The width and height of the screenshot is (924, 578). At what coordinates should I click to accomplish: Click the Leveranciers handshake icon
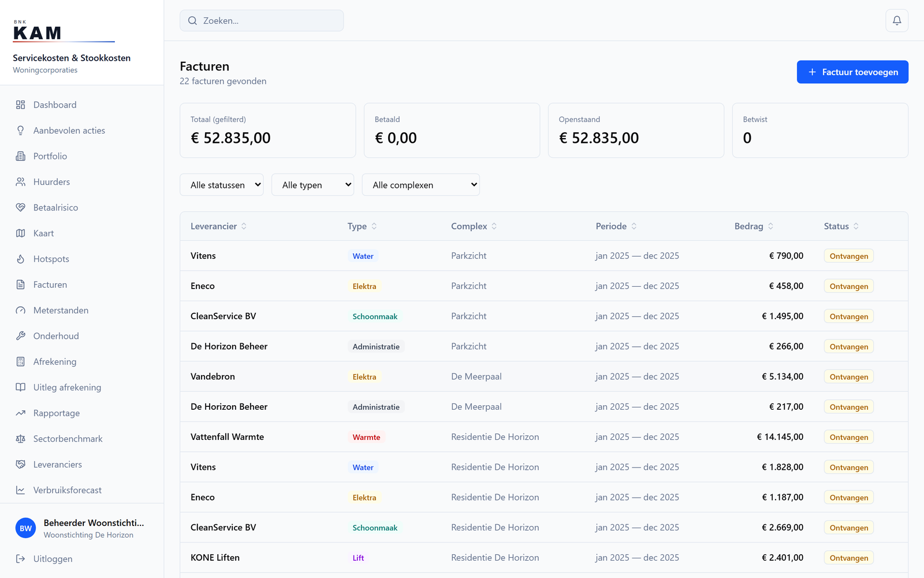pyautogui.click(x=21, y=465)
